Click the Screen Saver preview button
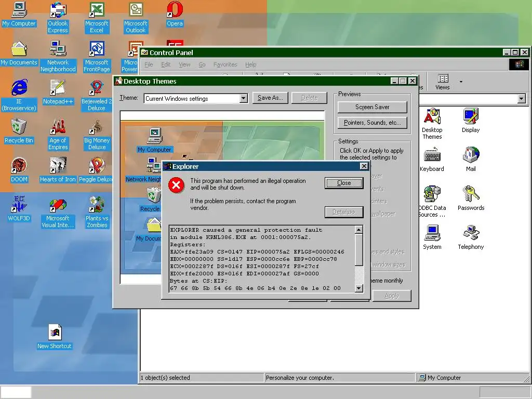 click(x=372, y=107)
